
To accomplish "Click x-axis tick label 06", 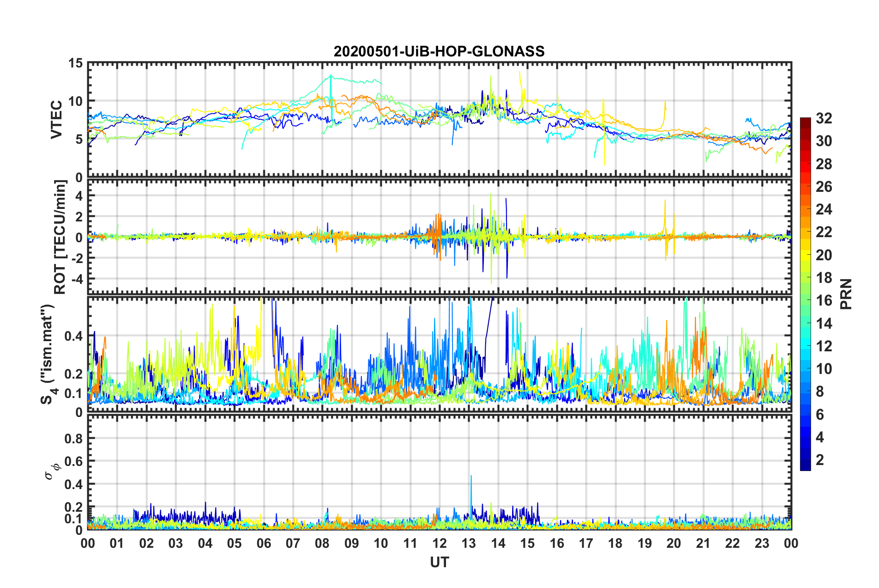I will [x=264, y=543].
